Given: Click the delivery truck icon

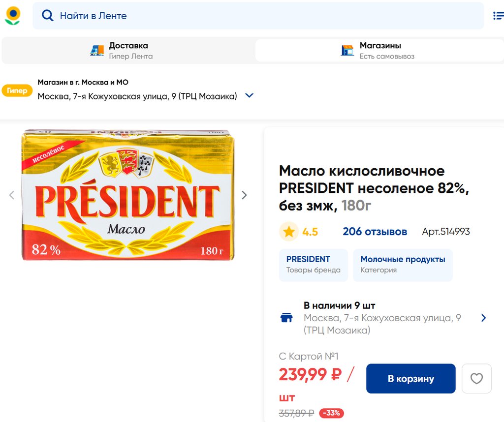Looking at the screenshot, I should point(97,50).
